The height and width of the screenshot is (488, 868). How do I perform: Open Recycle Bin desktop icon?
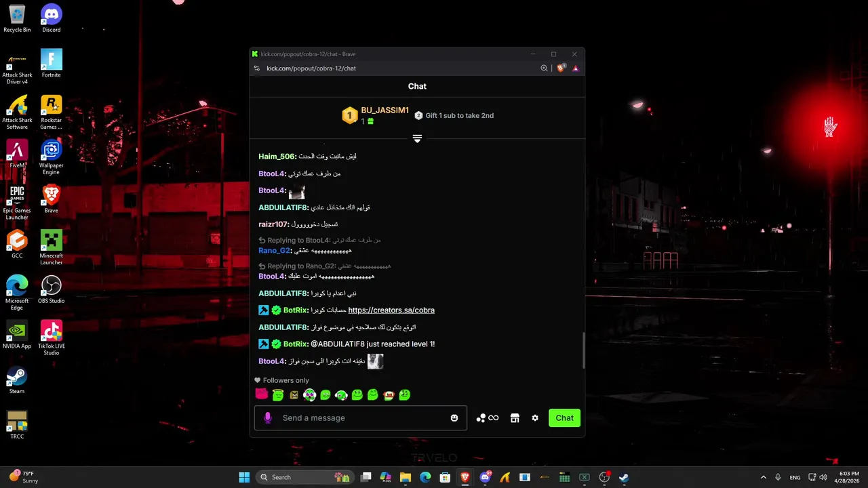point(17,19)
